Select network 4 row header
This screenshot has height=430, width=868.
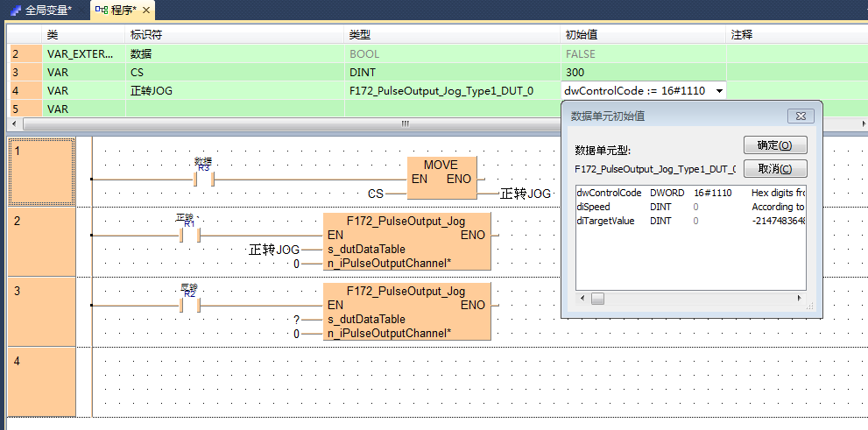click(x=40, y=381)
